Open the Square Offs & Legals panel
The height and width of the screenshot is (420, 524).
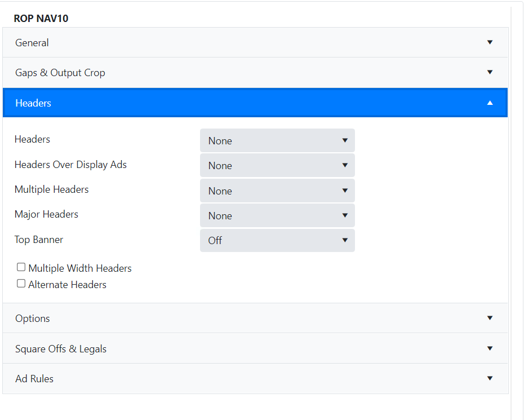(x=61, y=349)
